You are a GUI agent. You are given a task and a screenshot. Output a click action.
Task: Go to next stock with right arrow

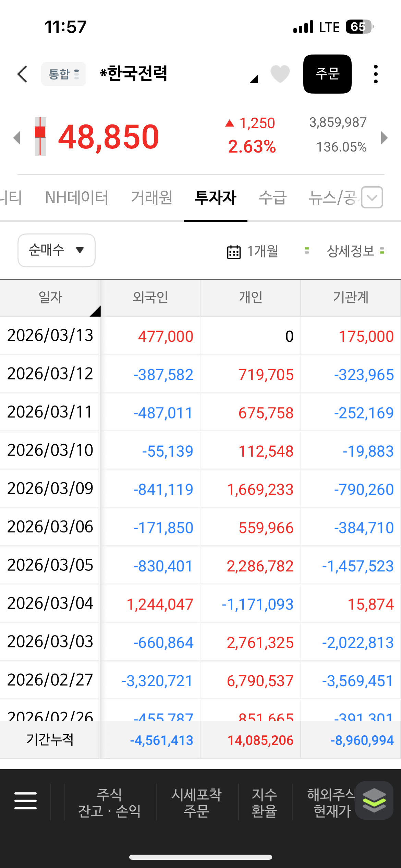[384, 138]
